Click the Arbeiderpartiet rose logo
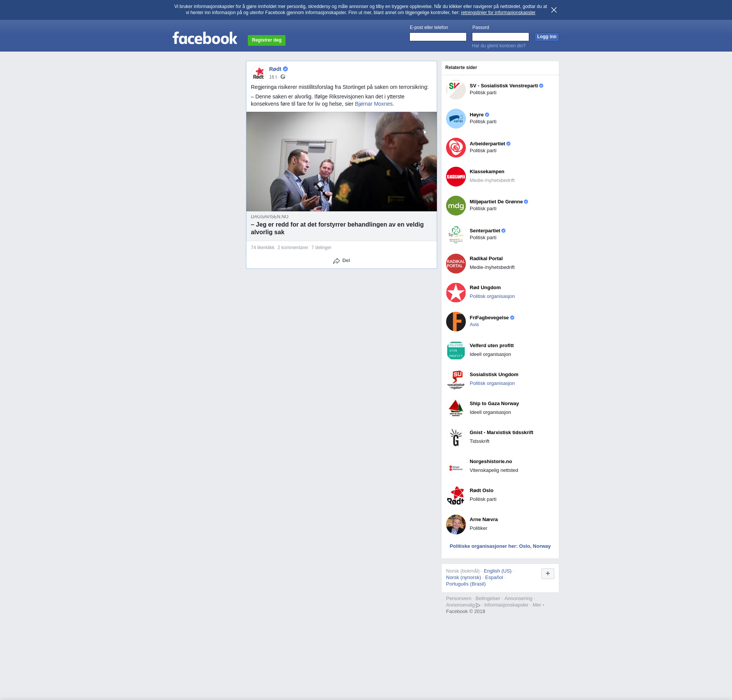This screenshot has height=700, width=732. 456,148
